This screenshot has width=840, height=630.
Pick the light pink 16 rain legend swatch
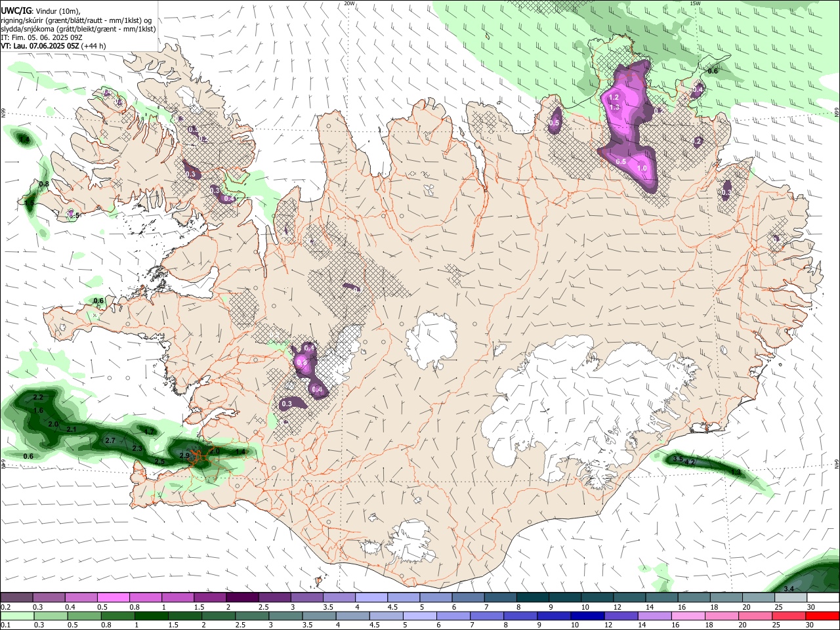pos(688,616)
